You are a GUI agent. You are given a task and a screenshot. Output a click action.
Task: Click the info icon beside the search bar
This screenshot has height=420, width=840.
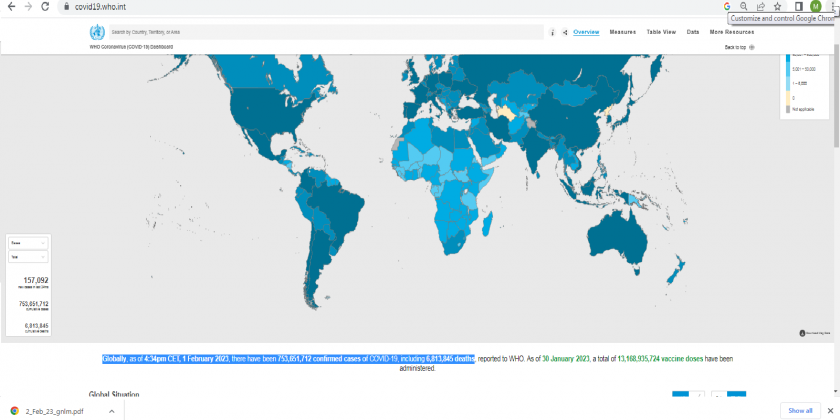pyautogui.click(x=553, y=32)
